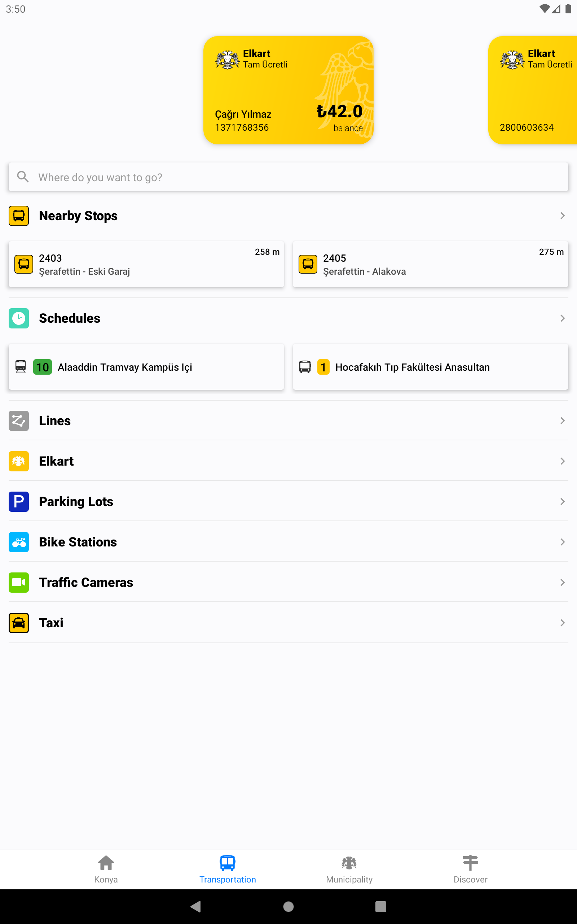Viewport: 577px width, 924px height.
Task: Open Taxi via the right chevron
Action: click(562, 623)
